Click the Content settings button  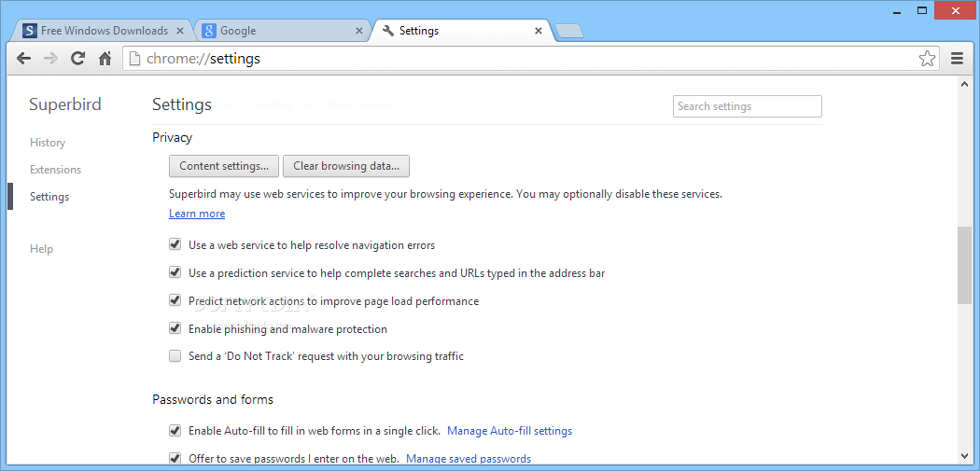224,166
